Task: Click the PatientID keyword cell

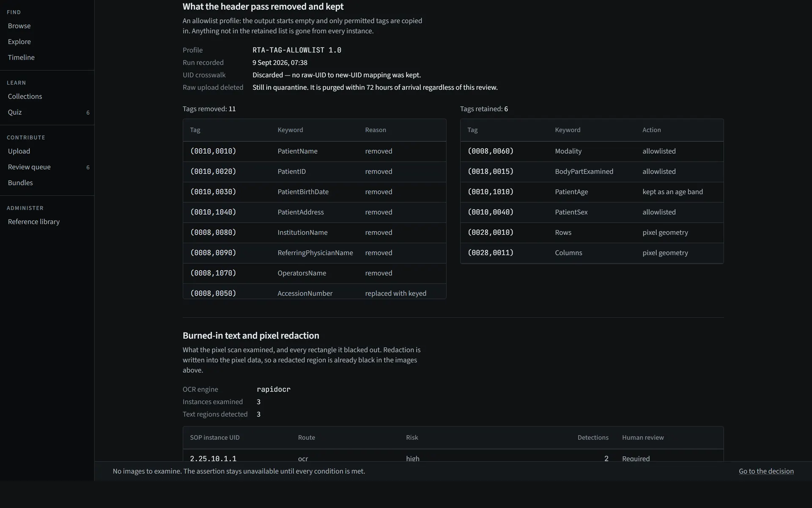Action: (x=292, y=171)
